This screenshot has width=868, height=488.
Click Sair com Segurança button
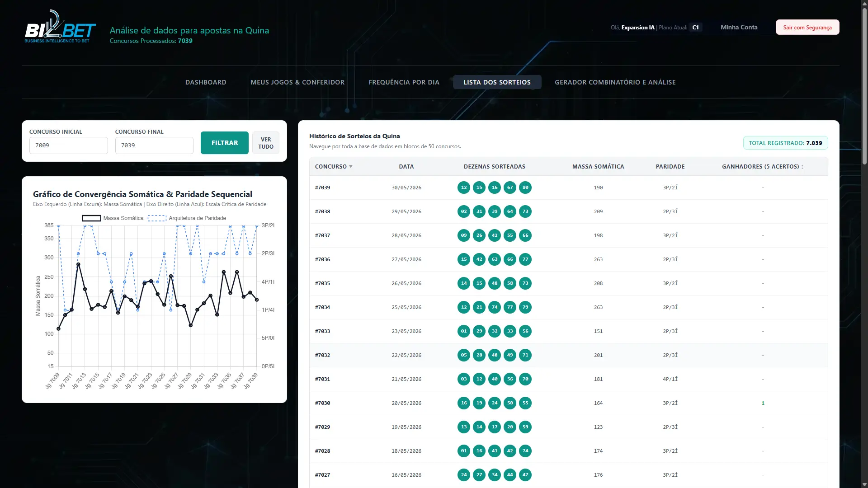click(807, 27)
